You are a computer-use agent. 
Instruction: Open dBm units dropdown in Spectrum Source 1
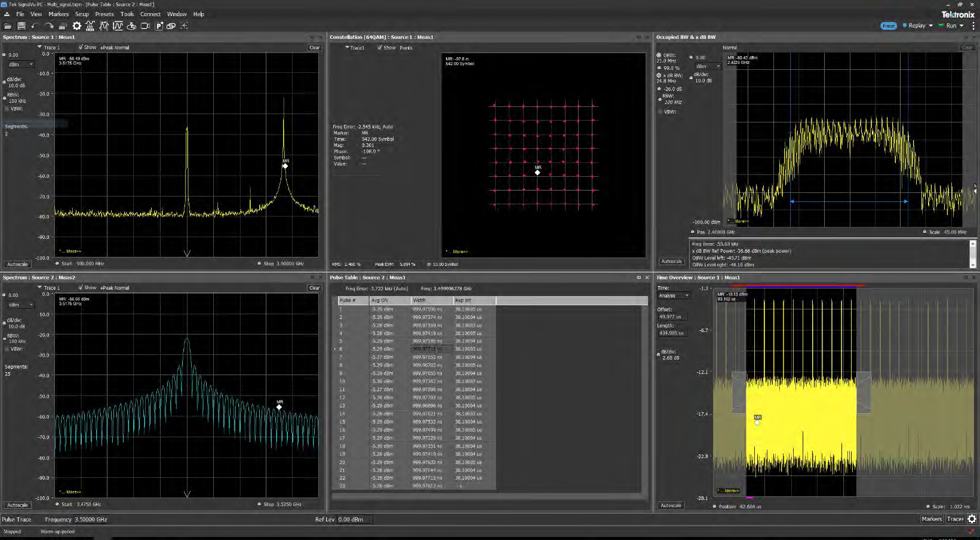coord(21,65)
